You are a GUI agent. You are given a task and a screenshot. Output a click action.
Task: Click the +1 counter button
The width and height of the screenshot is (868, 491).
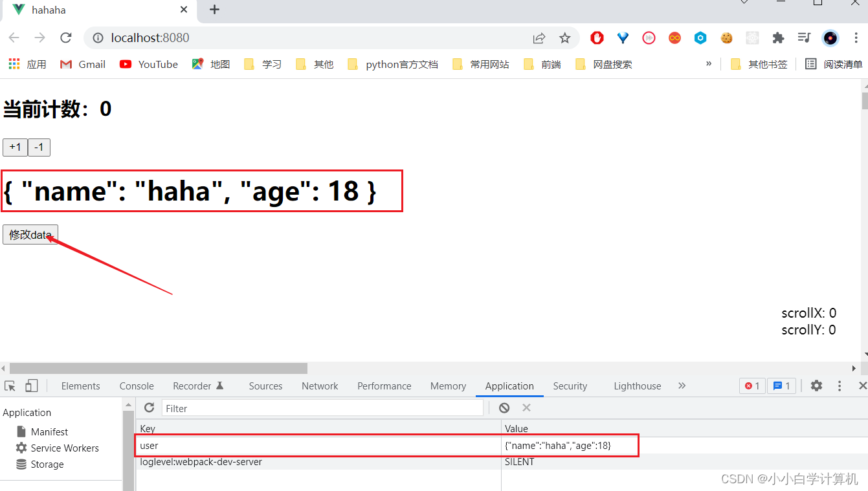15,147
